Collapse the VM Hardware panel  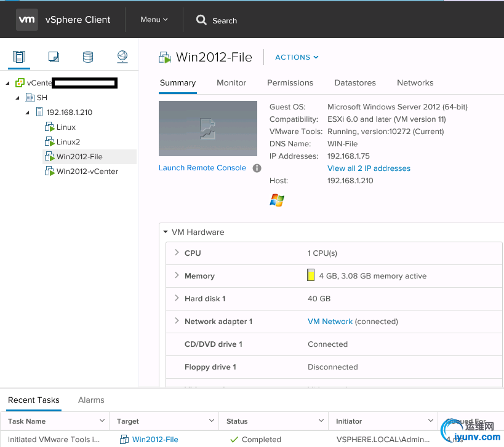[x=166, y=232]
